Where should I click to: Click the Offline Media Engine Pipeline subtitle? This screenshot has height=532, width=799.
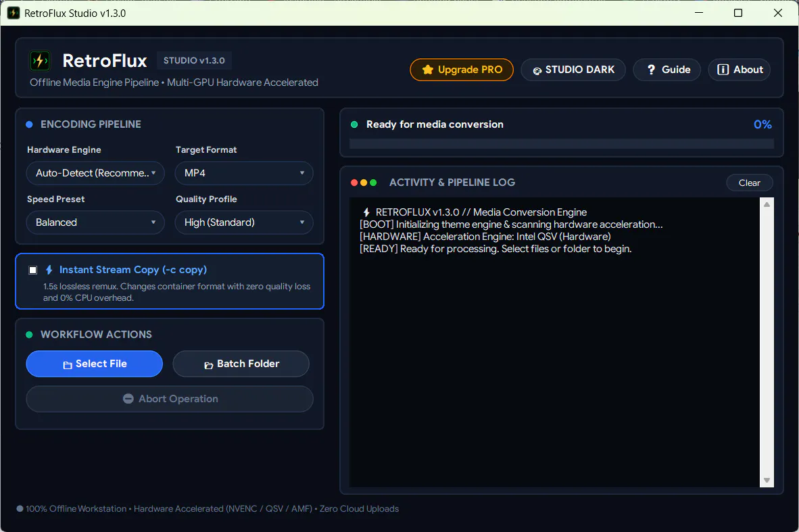click(174, 82)
